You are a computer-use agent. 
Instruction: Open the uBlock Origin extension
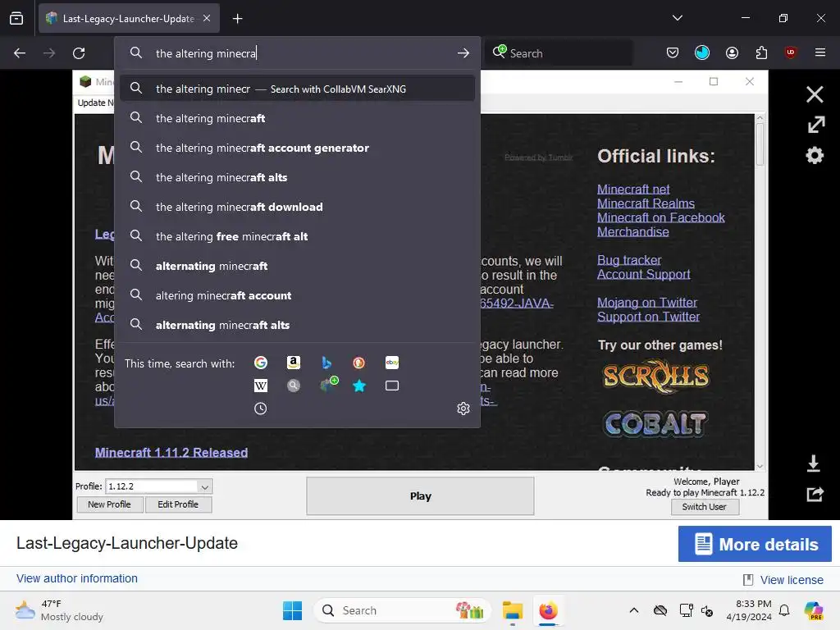(790, 52)
